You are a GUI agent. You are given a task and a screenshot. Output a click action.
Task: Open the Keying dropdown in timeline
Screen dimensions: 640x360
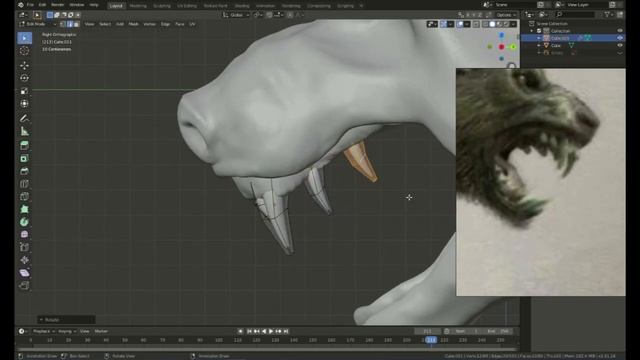click(x=67, y=331)
